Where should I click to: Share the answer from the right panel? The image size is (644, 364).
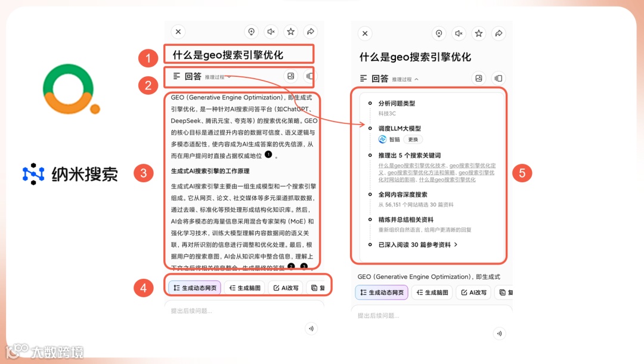coord(499,33)
